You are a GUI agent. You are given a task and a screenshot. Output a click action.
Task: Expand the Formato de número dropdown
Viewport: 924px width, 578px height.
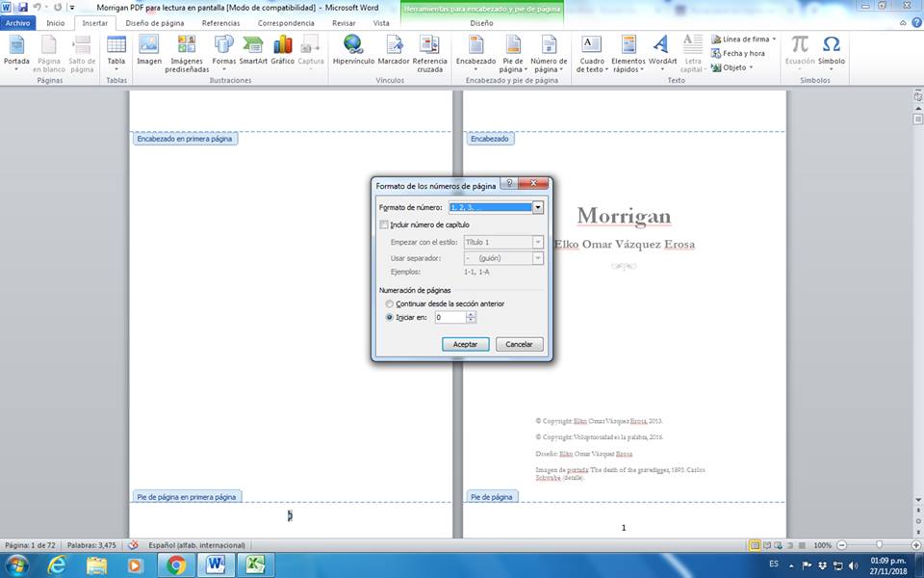pos(538,207)
